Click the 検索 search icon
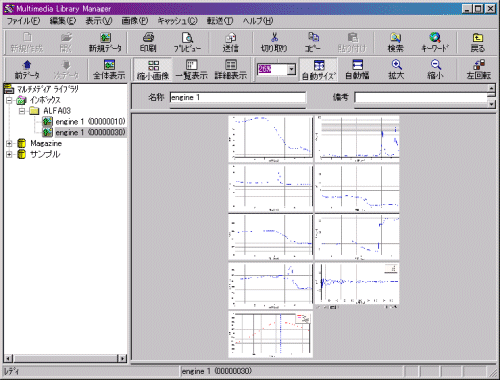500x380 pixels. pyautogui.click(x=395, y=43)
